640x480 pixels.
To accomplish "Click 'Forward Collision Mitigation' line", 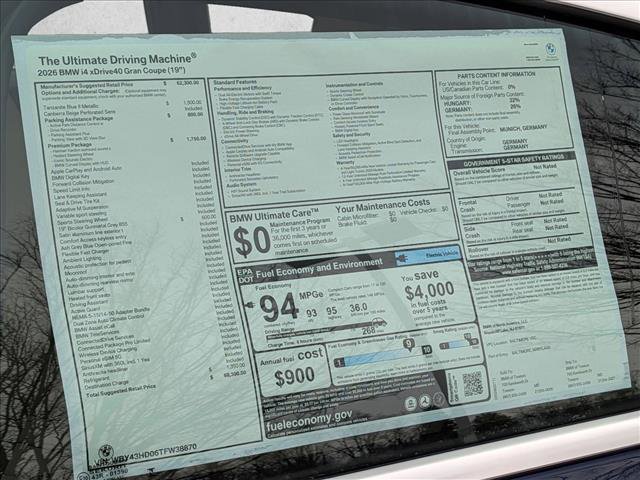I will pyautogui.click(x=83, y=183).
